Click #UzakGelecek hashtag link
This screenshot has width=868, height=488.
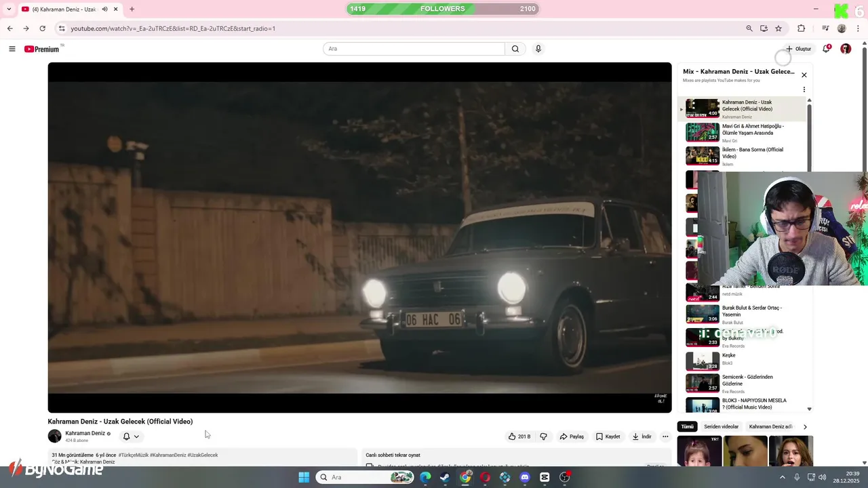click(203, 455)
